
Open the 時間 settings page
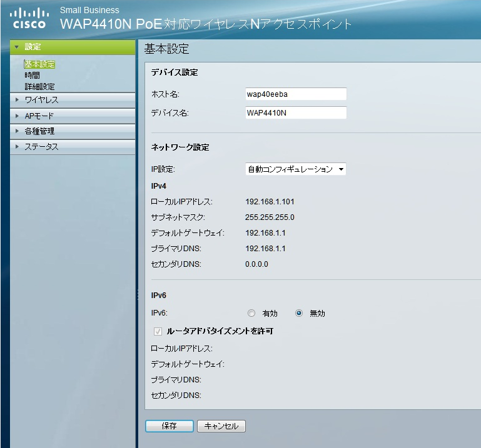[x=32, y=76]
